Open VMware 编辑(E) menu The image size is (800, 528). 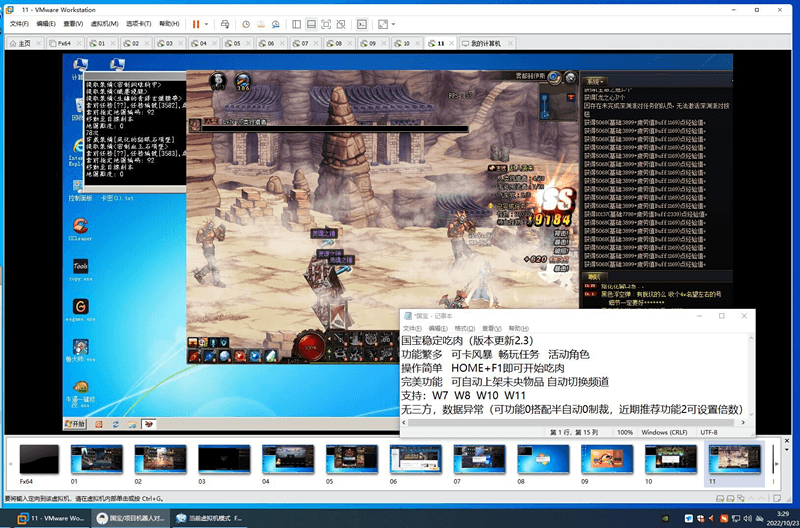46,24
